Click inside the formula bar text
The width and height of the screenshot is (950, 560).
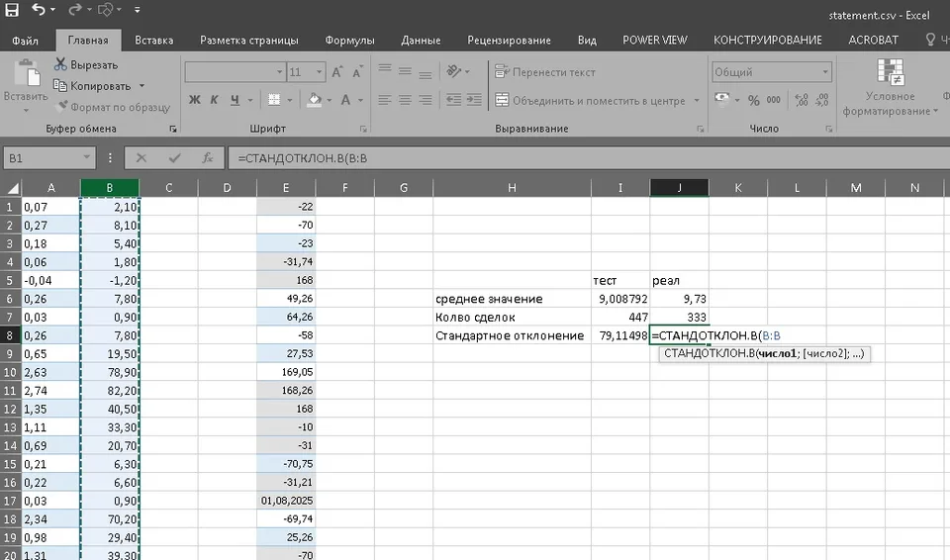click(302, 158)
